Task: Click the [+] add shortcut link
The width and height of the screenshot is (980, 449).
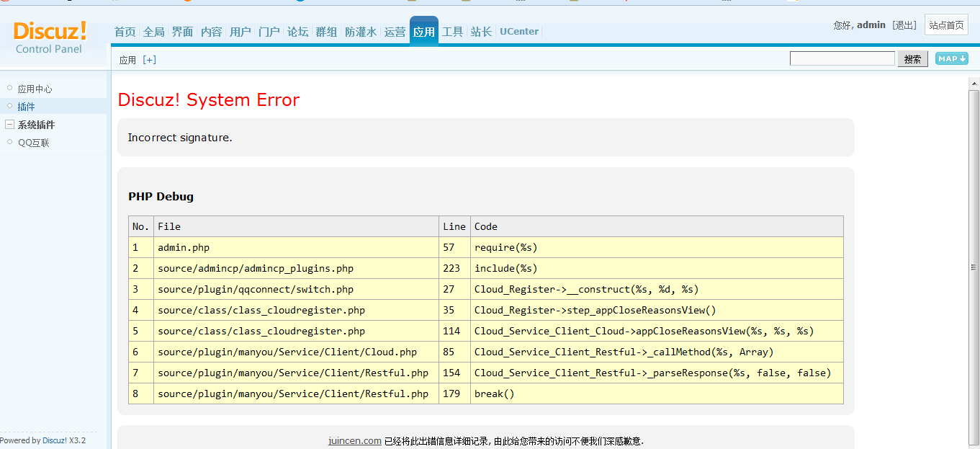Action: [149, 60]
